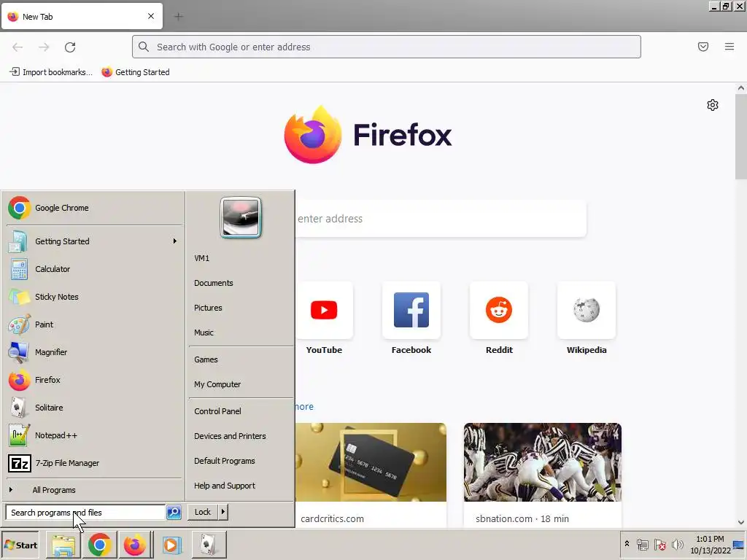Click the Lock button
The height and width of the screenshot is (560, 747).
[203, 513]
